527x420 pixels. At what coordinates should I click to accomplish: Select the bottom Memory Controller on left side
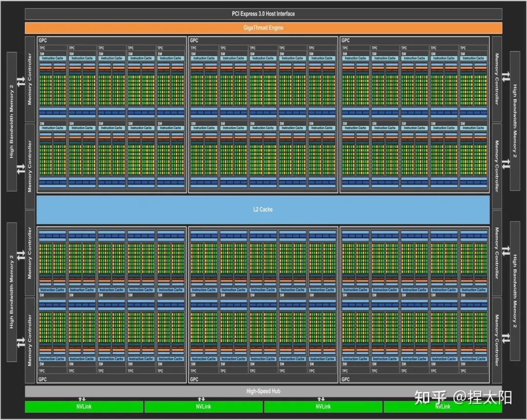click(x=30, y=340)
